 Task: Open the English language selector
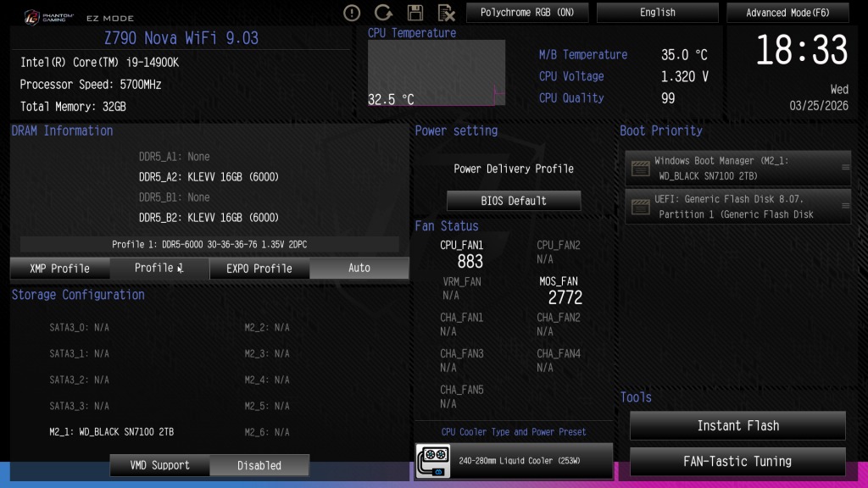(x=658, y=12)
